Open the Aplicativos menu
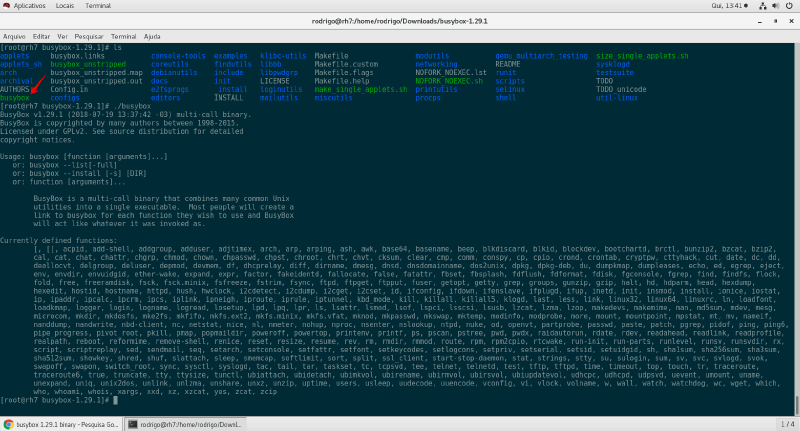This screenshot has width=800, height=431. [x=31, y=5]
